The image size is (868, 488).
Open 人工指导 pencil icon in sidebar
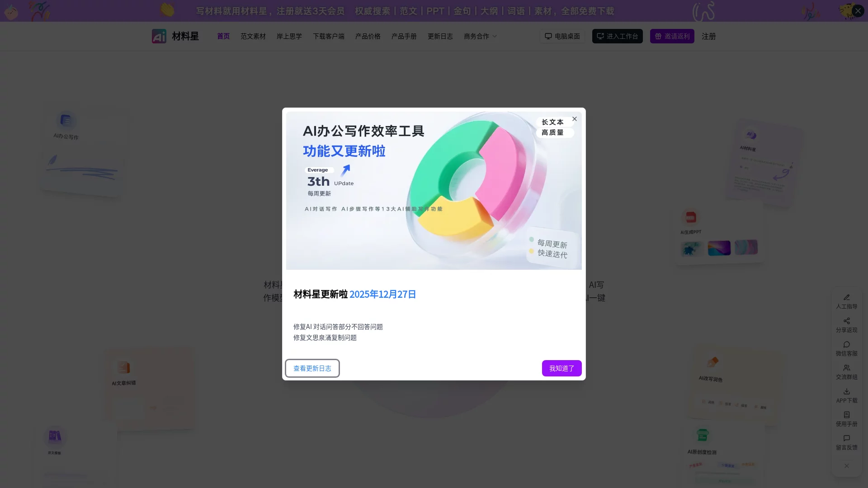pyautogui.click(x=846, y=297)
